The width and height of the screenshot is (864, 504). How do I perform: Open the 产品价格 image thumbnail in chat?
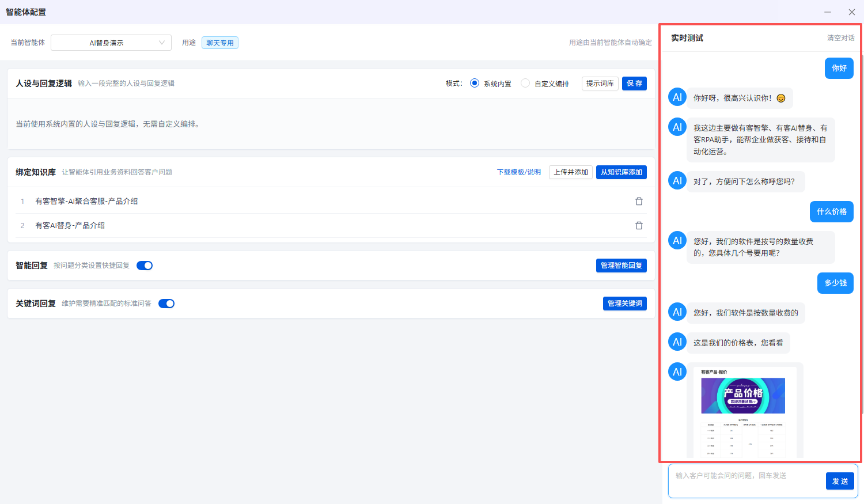[x=745, y=411]
